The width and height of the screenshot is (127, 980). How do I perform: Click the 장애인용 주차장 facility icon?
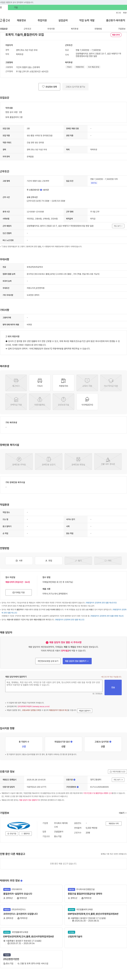(19, 461)
